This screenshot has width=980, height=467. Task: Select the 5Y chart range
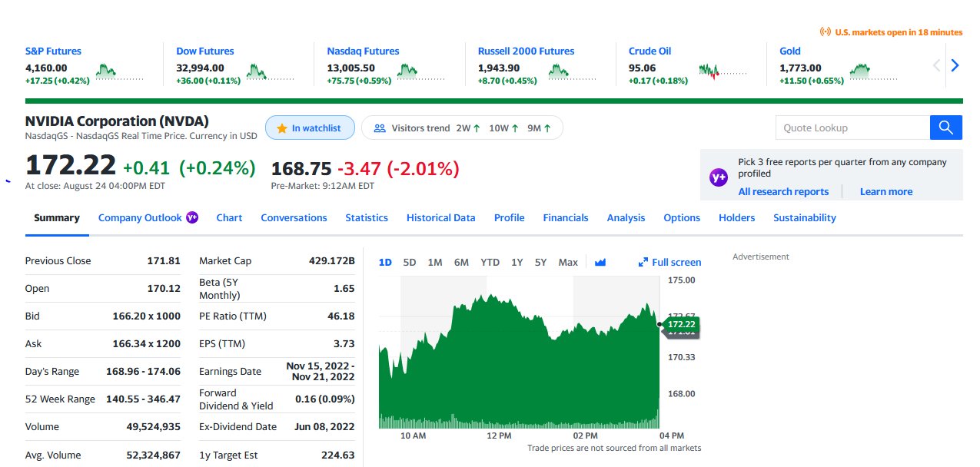(x=541, y=262)
